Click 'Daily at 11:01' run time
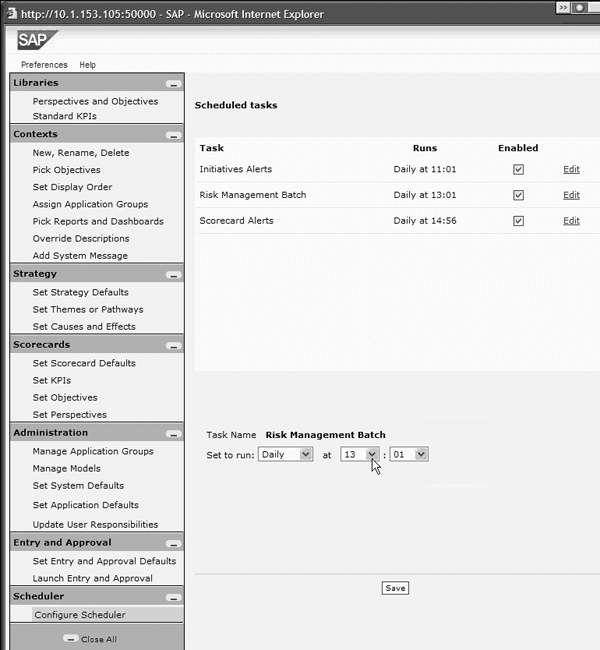The width and height of the screenshot is (600, 650). coord(425,169)
